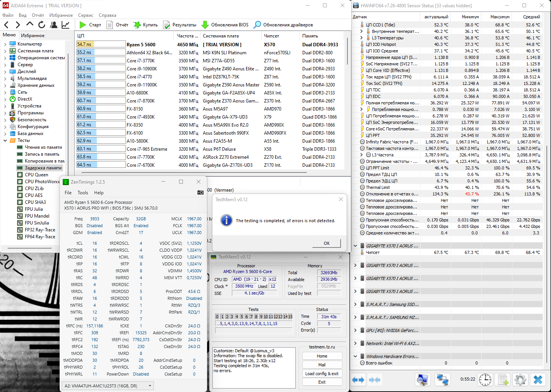Click the networked computers icon in HWiNFO
Image resolution: width=551 pixels, height=392 pixels.
pos(443,379)
